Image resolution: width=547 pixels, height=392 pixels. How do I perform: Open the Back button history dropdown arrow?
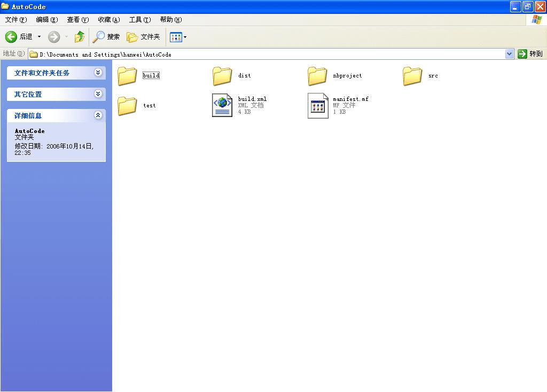tap(39, 37)
